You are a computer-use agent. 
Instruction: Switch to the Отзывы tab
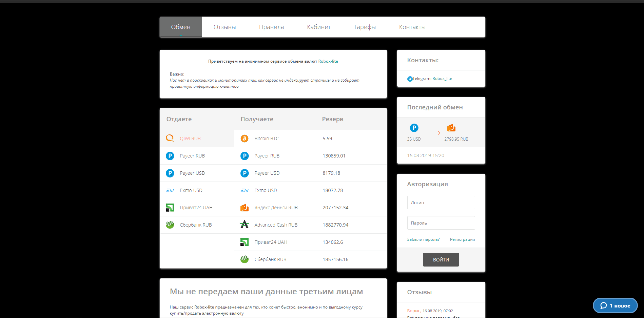pyautogui.click(x=225, y=27)
